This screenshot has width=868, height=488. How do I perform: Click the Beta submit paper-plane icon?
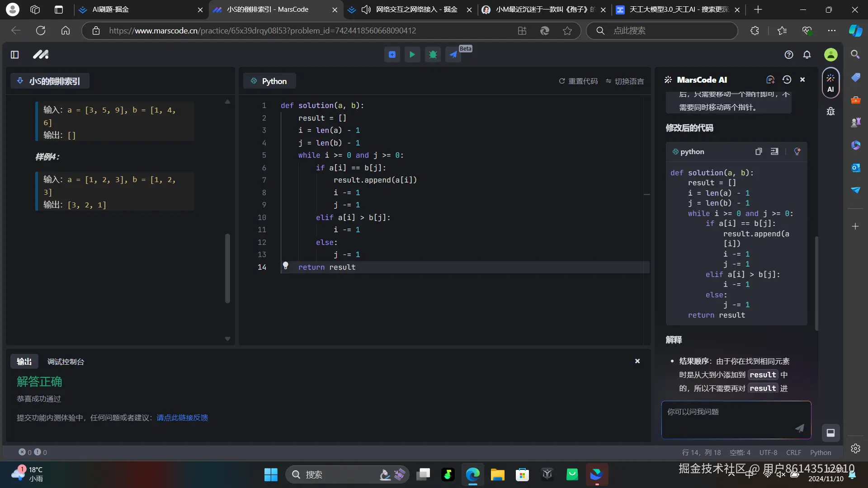point(453,55)
